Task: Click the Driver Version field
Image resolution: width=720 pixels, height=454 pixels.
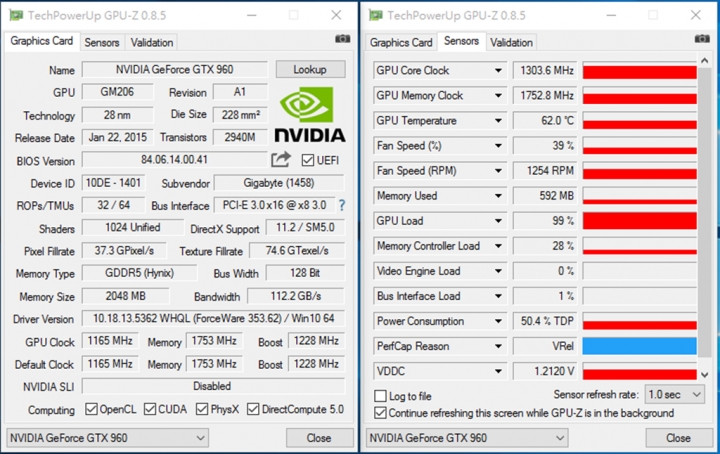Action: pos(214,318)
